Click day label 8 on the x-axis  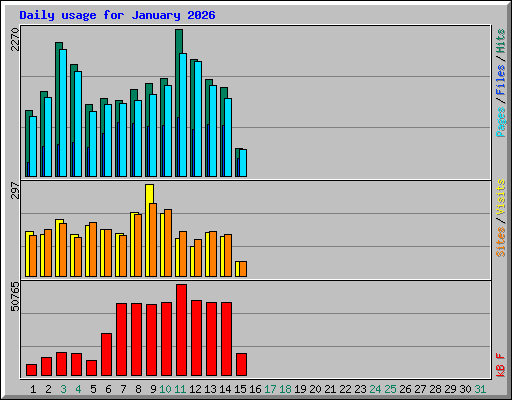click(138, 389)
